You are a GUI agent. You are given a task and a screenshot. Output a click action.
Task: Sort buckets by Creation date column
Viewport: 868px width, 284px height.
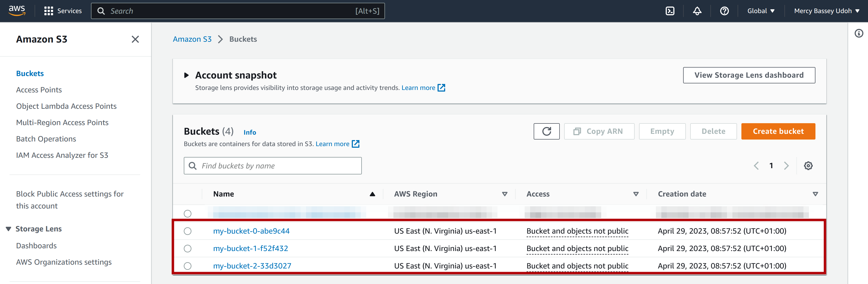pyautogui.click(x=682, y=194)
